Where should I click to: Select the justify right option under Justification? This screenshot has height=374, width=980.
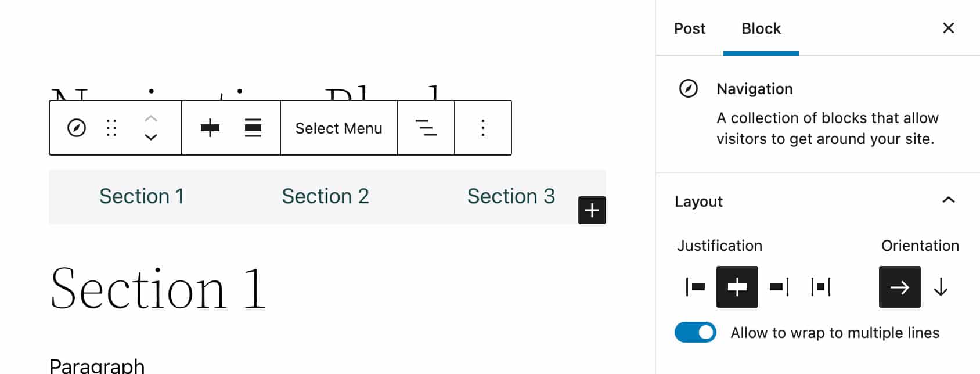point(778,287)
